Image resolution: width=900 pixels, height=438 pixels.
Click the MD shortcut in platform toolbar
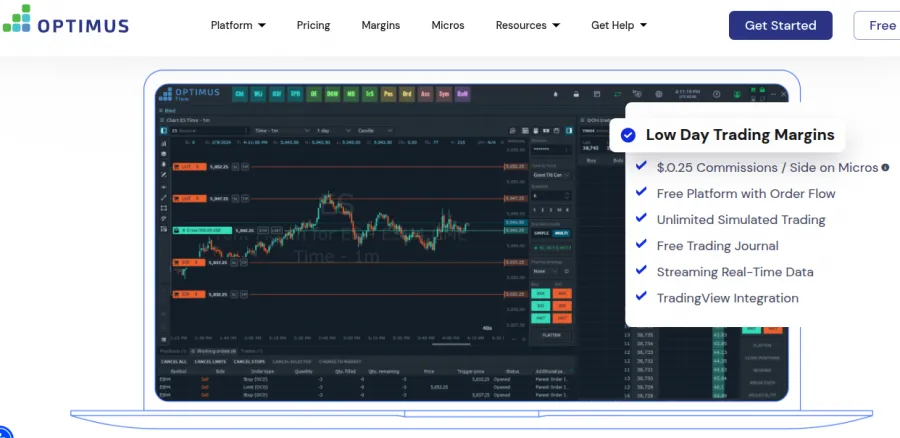pyautogui.click(x=351, y=94)
